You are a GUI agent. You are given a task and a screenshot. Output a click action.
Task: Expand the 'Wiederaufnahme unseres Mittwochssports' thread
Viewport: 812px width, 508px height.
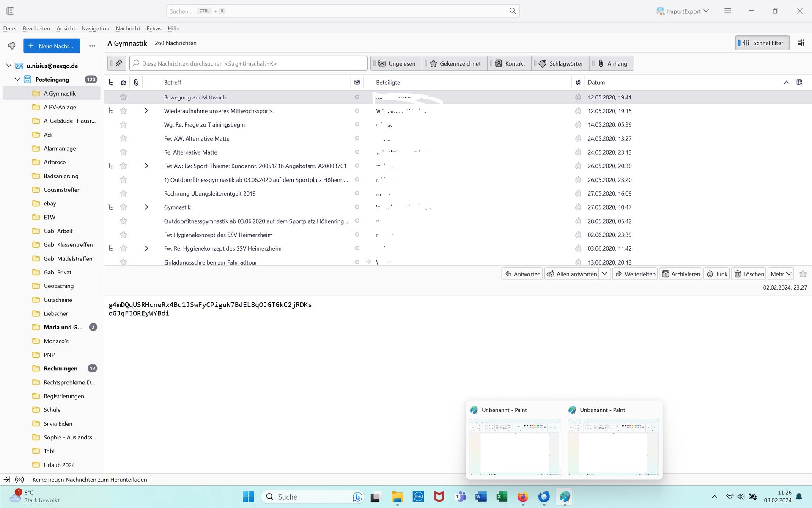coord(146,111)
